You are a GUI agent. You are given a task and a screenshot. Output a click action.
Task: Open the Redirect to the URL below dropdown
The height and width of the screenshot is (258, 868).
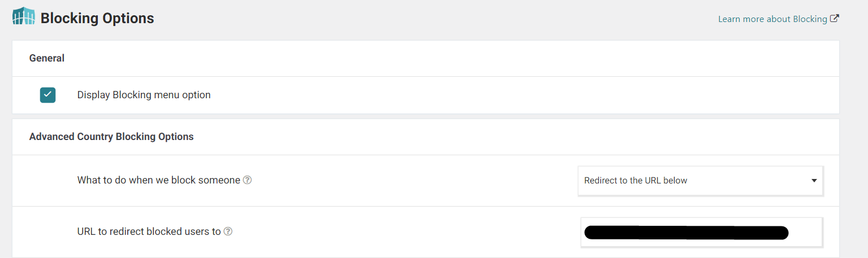(700, 181)
